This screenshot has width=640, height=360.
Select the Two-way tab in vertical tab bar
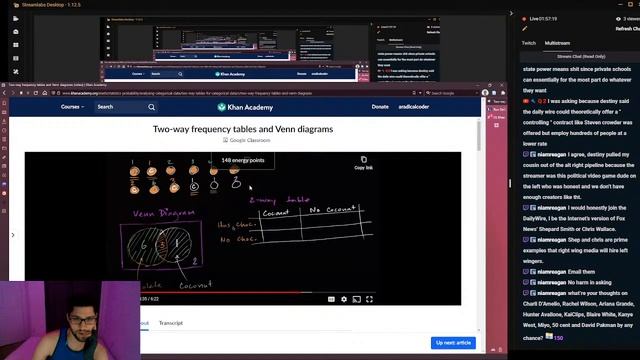(x=496, y=101)
